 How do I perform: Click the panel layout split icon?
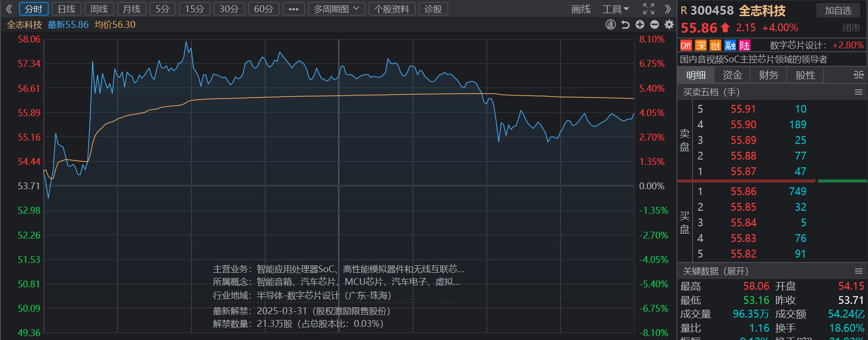coord(859,75)
